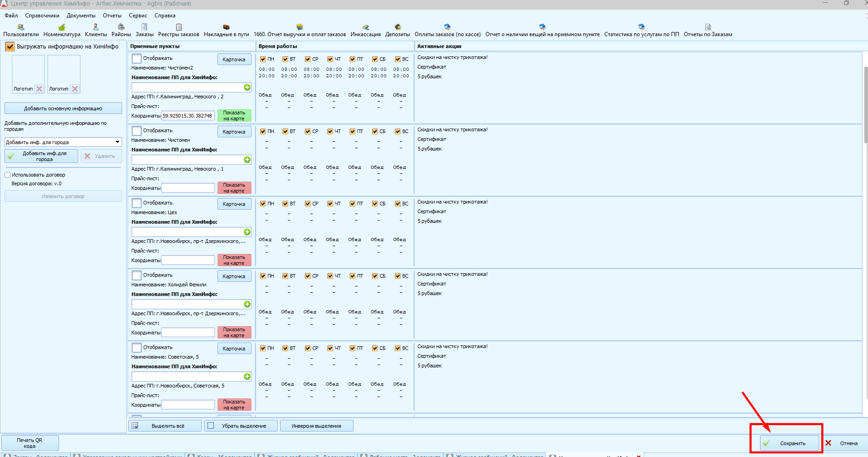
Task: Open the Районы toolbar icon
Action: pos(121,30)
